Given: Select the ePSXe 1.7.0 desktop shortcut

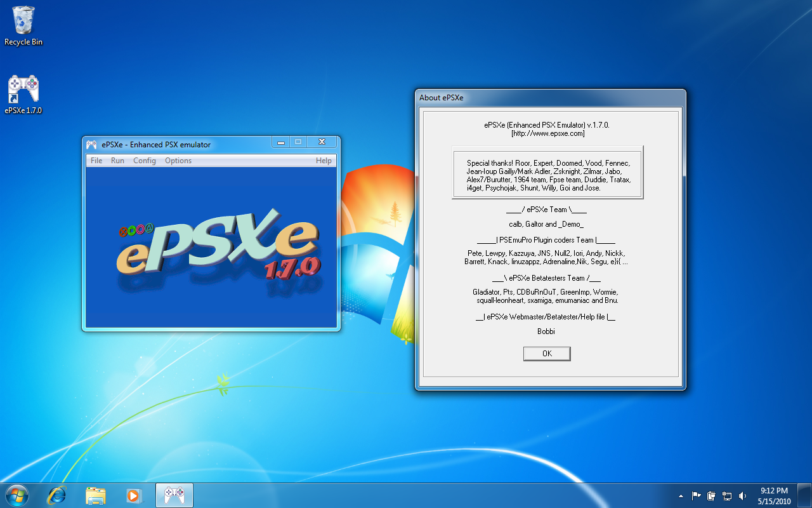Looking at the screenshot, I should pyautogui.click(x=23, y=95).
